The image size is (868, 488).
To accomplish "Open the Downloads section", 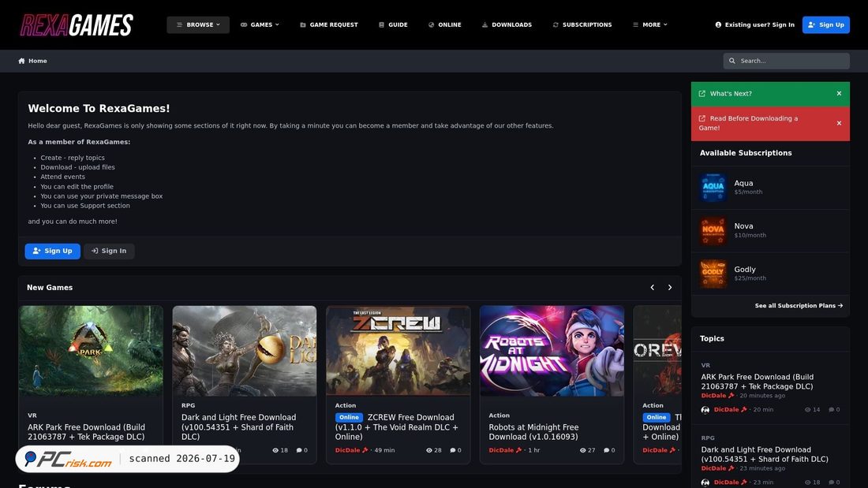I will [507, 25].
